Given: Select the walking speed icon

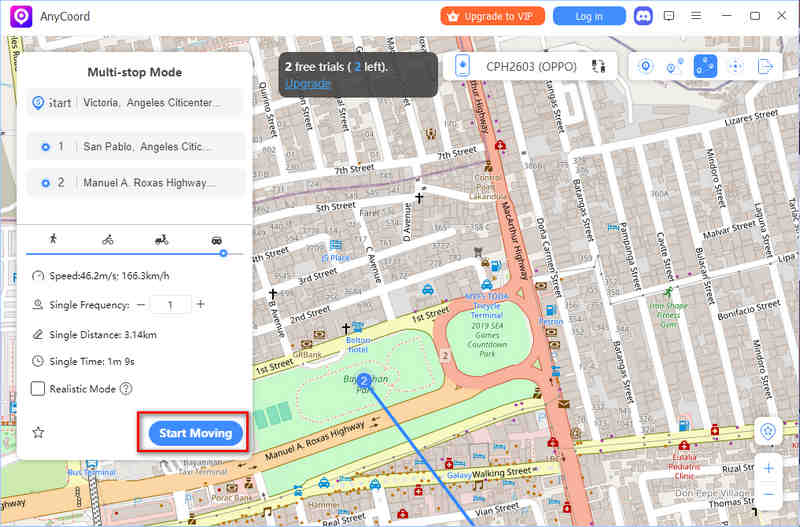Looking at the screenshot, I should click(x=53, y=240).
